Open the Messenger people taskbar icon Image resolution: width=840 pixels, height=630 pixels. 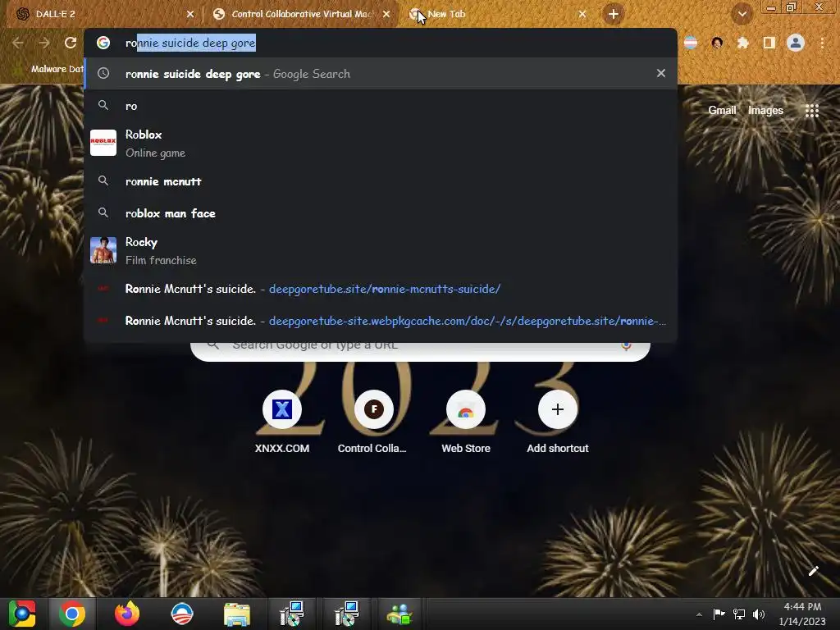[400, 614]
